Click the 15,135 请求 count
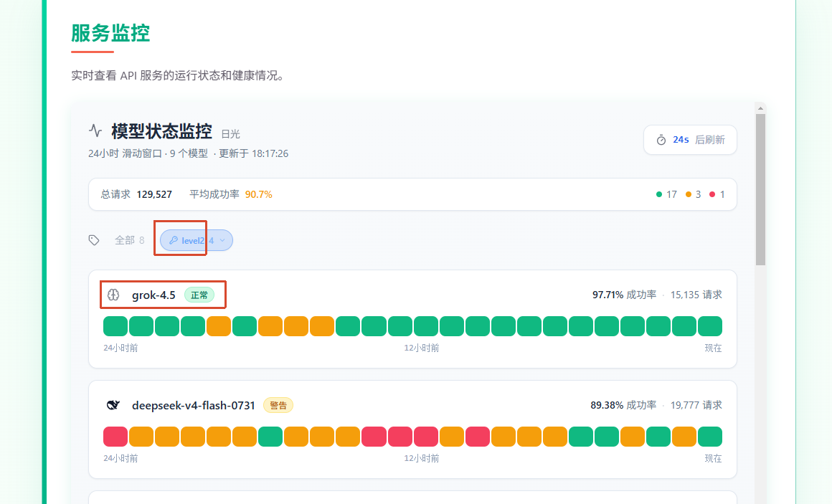 696,295
